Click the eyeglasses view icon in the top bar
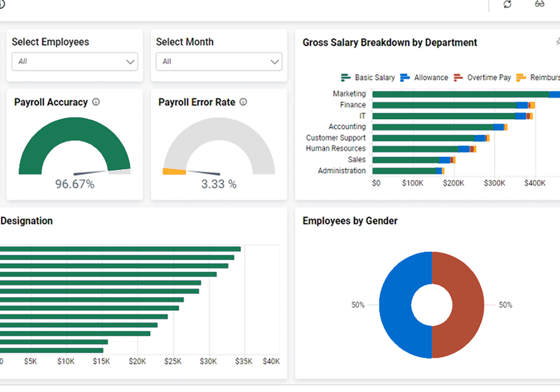The image size is (560, 392). pyautogui.click(x=539, y=4)
